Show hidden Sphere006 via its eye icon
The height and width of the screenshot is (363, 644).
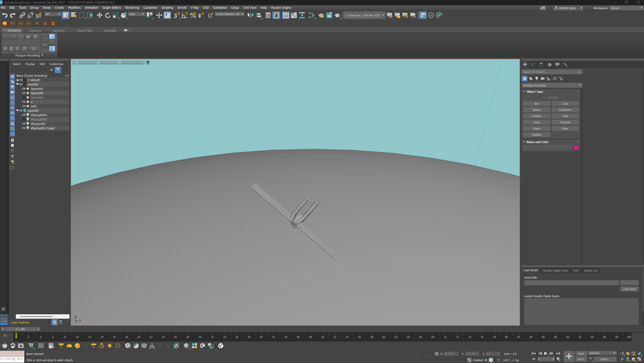click(24, 97)
